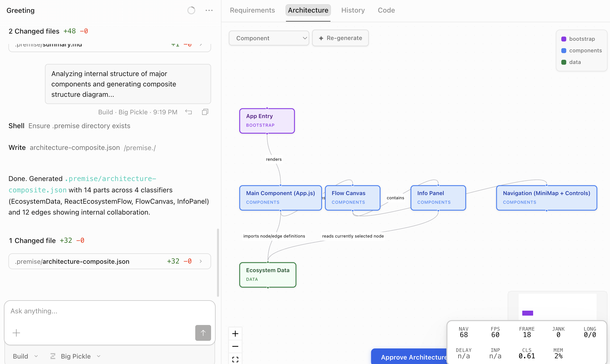Click the 'components' legend label
This screenshot has height=364, width=610.
585,51
